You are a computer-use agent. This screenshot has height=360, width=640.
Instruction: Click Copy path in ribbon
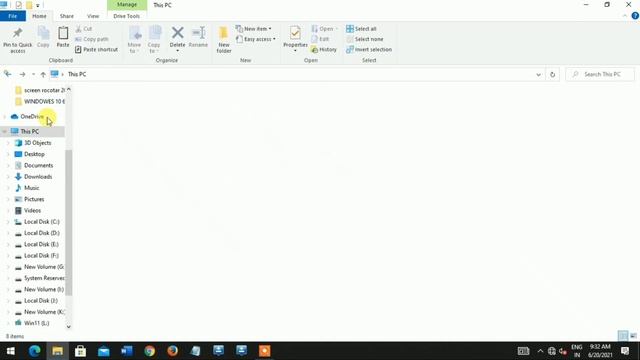point(92,39)
